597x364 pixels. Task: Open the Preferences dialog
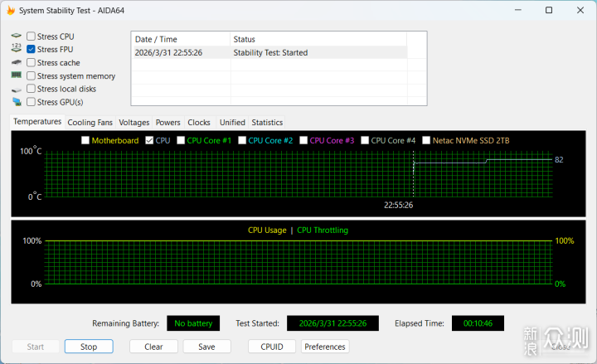[x=325, y=347]
